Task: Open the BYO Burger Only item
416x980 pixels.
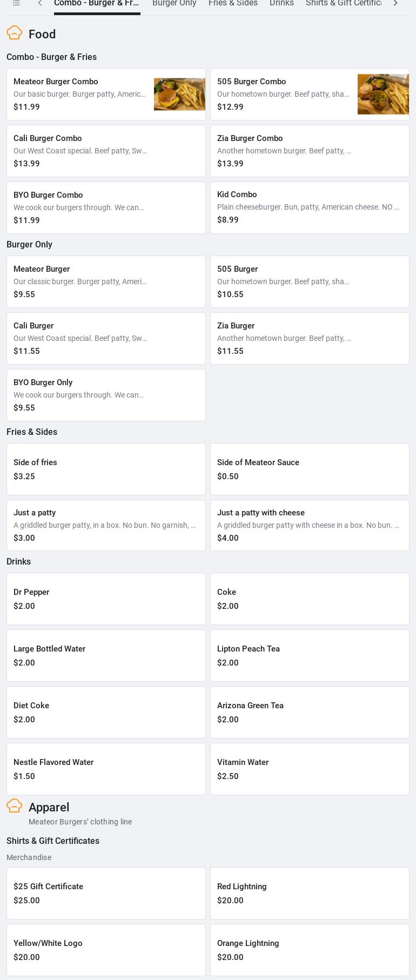Action: click(106, 395)
